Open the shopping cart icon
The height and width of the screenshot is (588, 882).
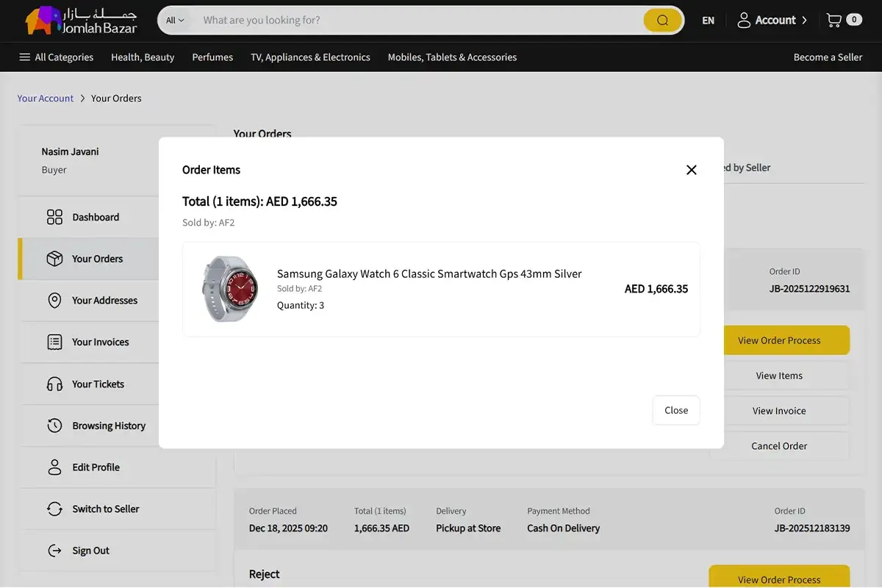point(834,21)
